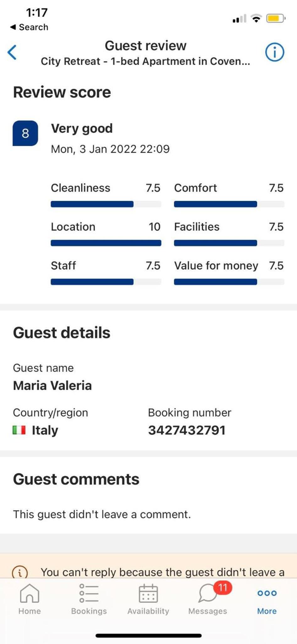Open the Messages chat bubble icon
Screen dimensions: 297x644
coord(208,593)
